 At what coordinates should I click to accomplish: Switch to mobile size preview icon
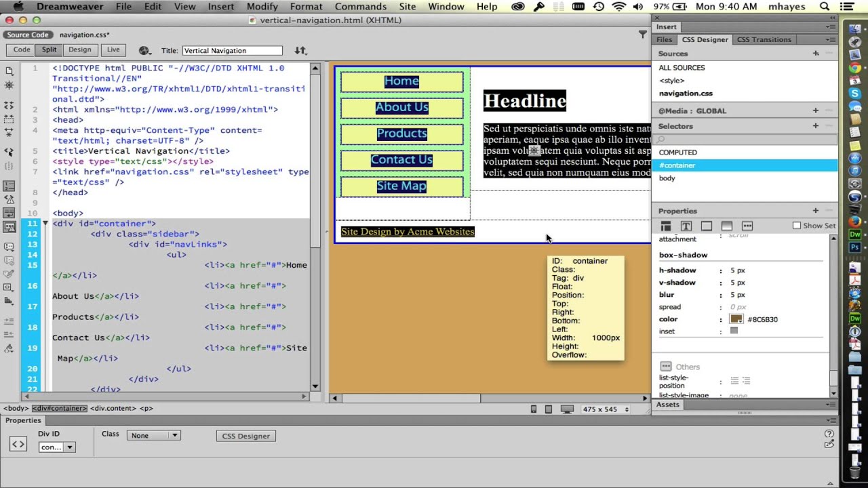click(534, 409)
